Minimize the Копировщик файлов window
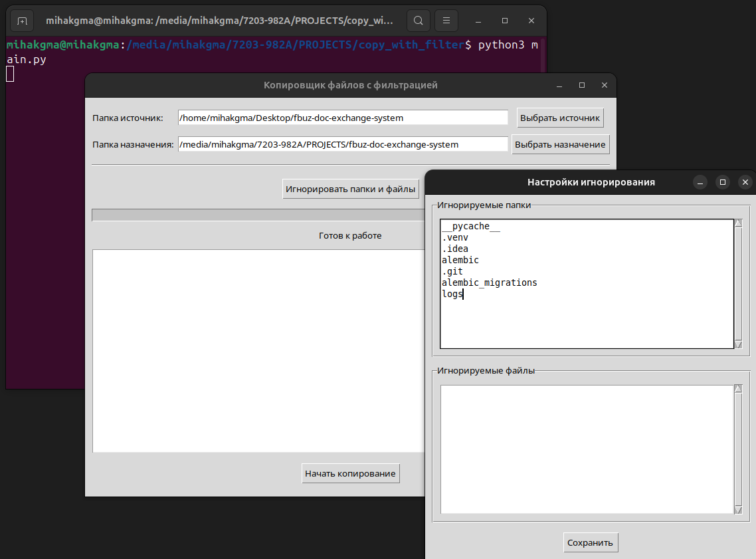 [x=559, y=85]
